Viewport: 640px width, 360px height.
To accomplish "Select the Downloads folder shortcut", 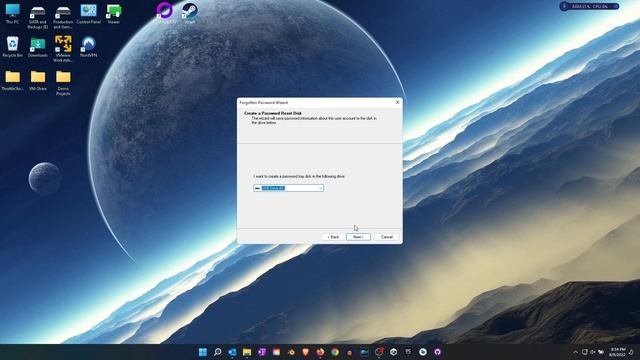I will [x=38, y=47].
